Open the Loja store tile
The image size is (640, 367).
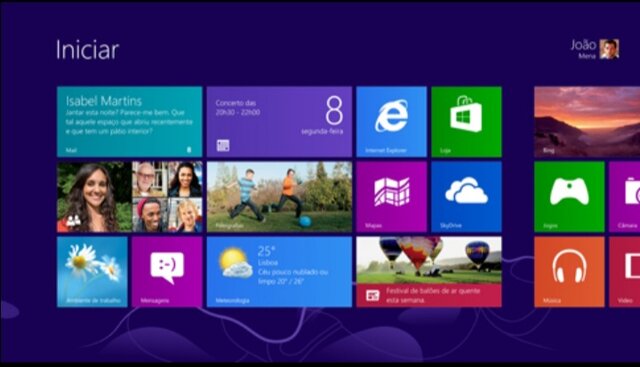tap(467, 122)
